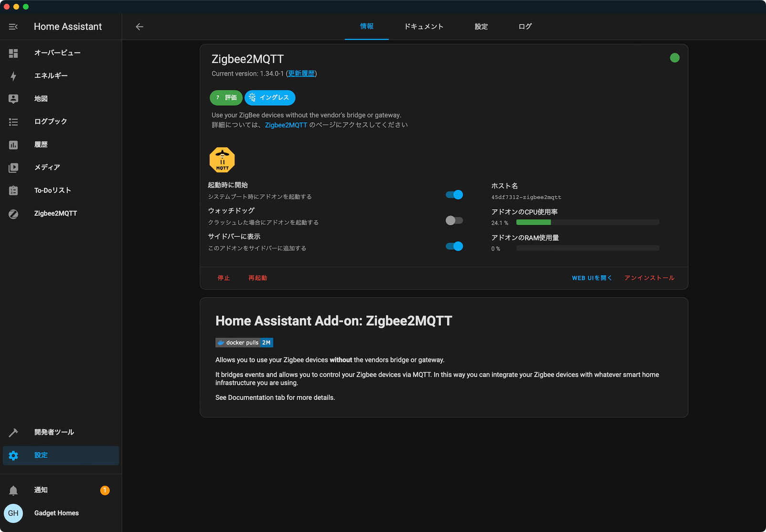
Task: Open the Zigbee2MQTT sidebar icon
Action: 13,214
